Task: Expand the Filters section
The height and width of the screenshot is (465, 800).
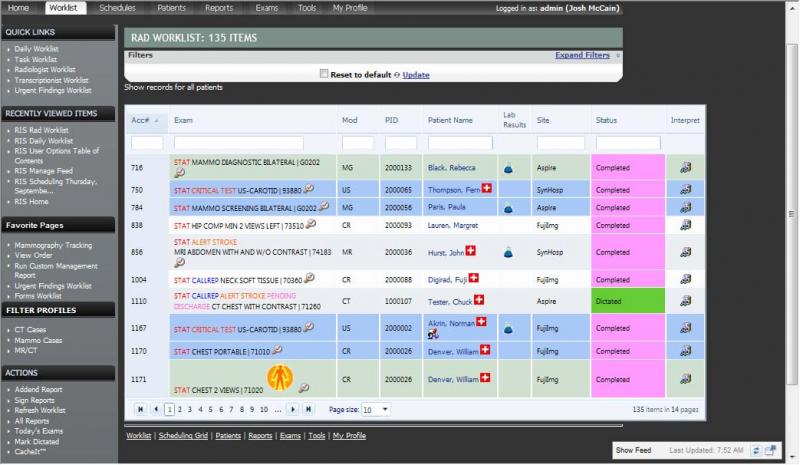Action: click(582, 55)
